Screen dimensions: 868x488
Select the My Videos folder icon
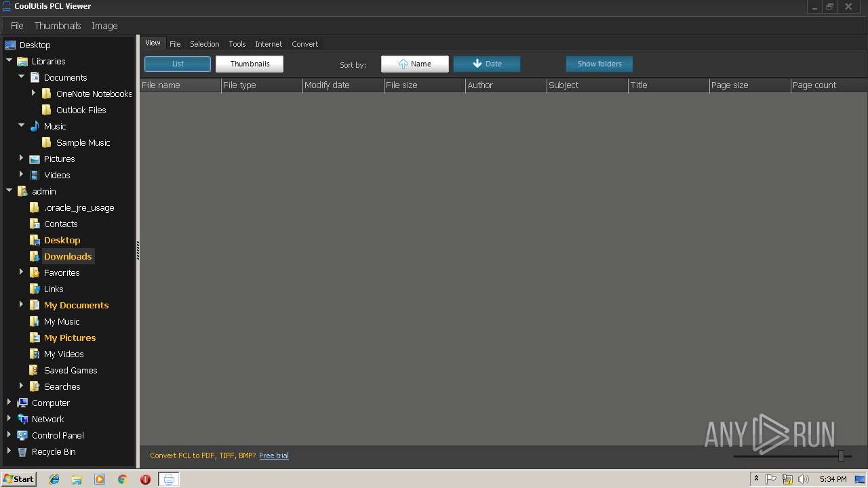(35, 354)
